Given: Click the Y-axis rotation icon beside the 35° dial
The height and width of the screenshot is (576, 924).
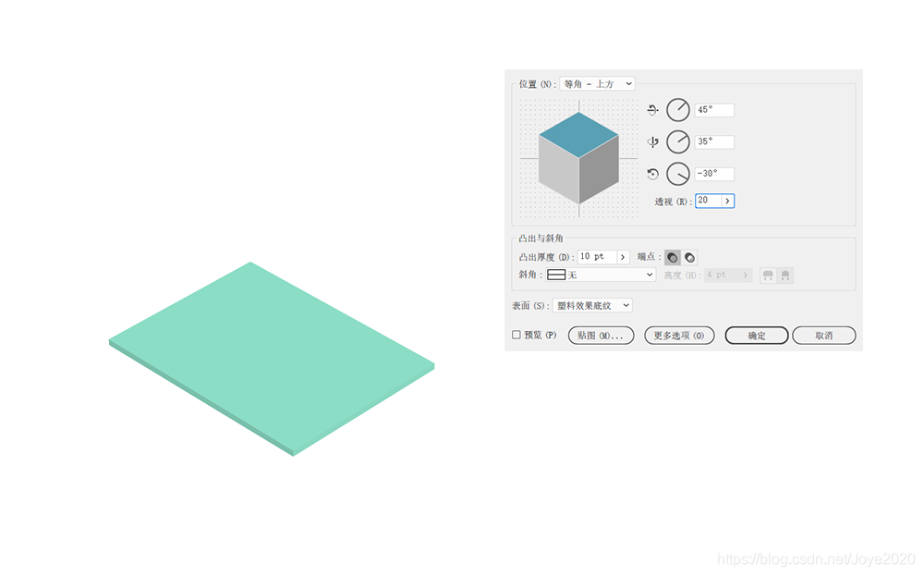Looking at the screenshot, I should click(655, 141).
